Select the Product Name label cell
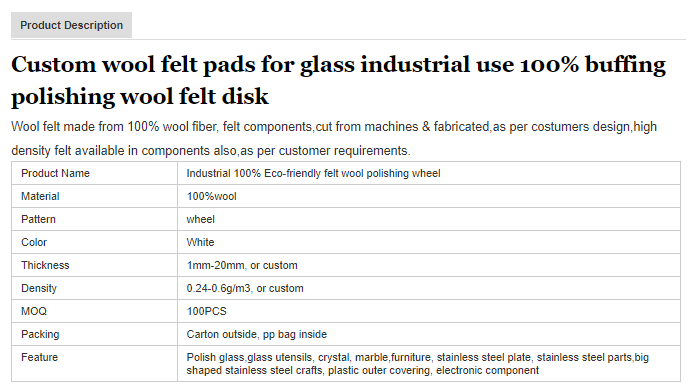The width and height of the screenshot is (698, 389). 94,173
